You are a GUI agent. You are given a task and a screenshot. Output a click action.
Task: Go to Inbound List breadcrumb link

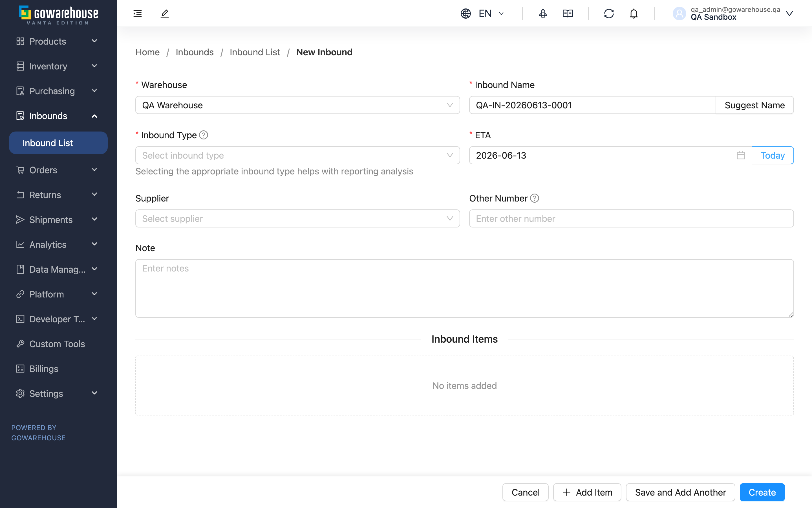pos(255,52)
